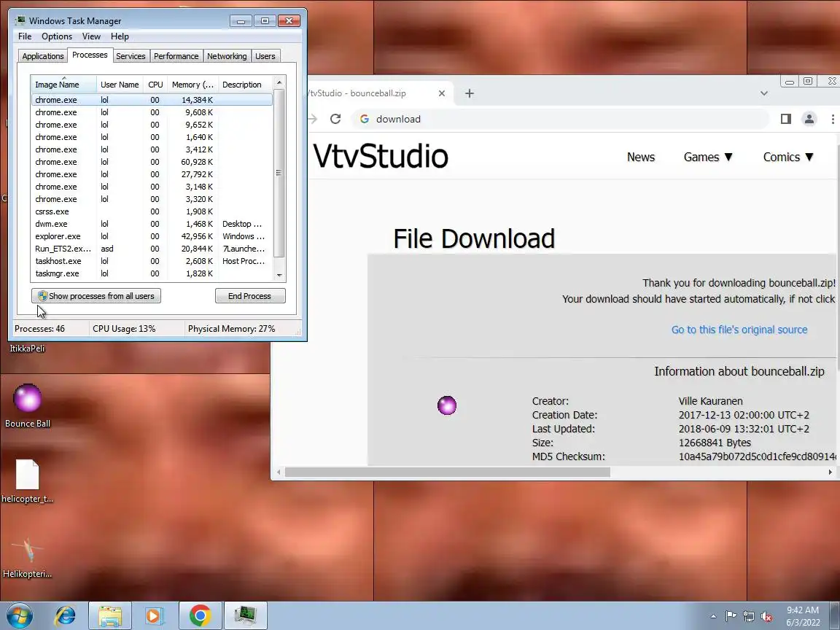Click the bounce ball image on page

point(447,405)
